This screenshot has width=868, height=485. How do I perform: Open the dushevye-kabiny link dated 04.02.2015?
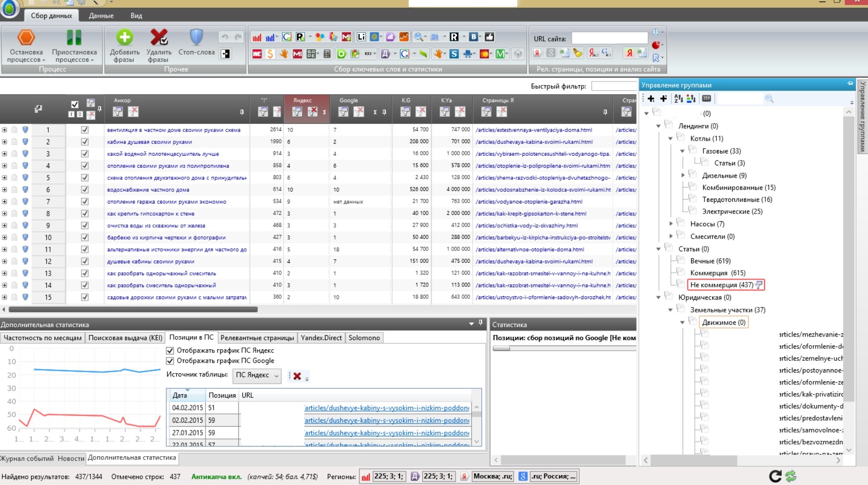click(386, 408)
